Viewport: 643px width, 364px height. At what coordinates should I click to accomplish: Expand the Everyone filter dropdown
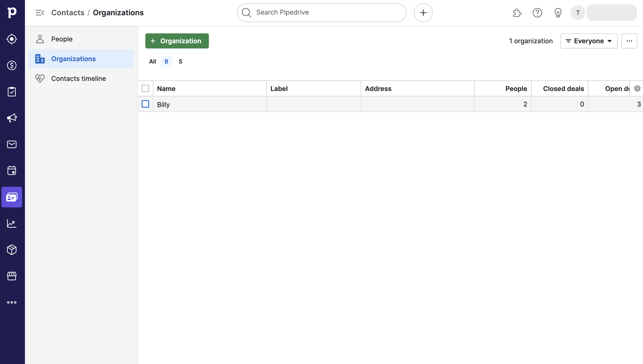(588, 41)
